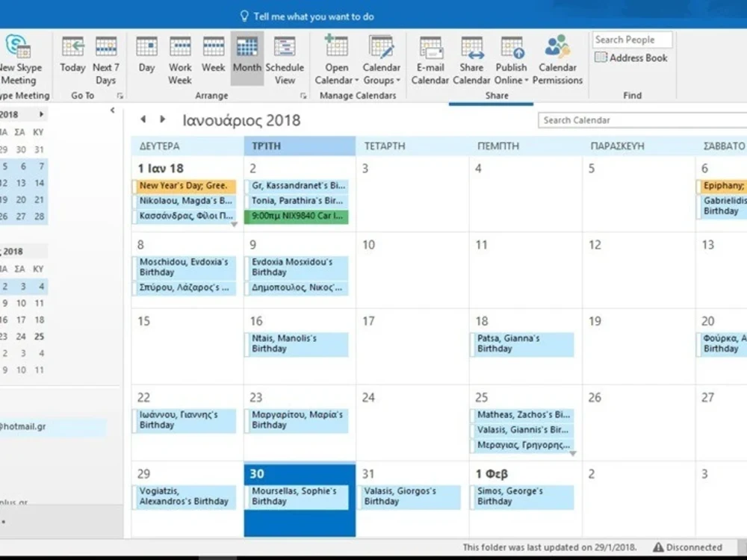Open Valasis, Giorgos's Birthday event
Image resolution: width=747 pixels, height=560 pixels.
(409, 497)
